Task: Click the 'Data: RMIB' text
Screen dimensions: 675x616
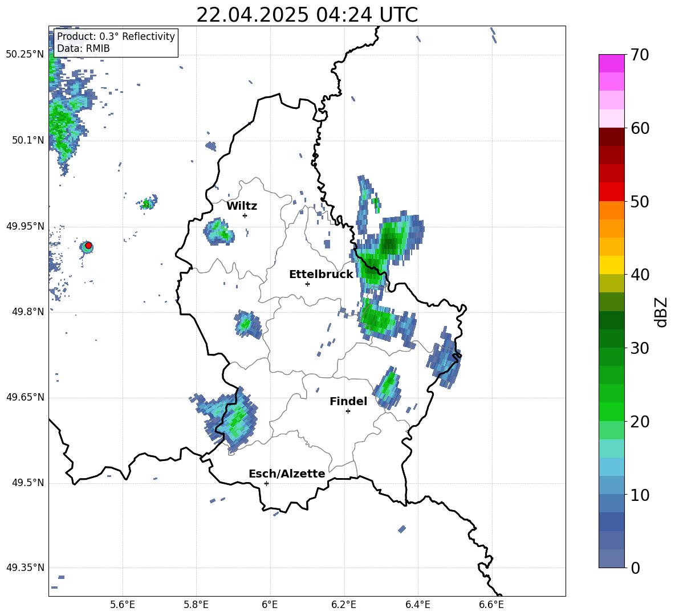Action: click(83, 48)
